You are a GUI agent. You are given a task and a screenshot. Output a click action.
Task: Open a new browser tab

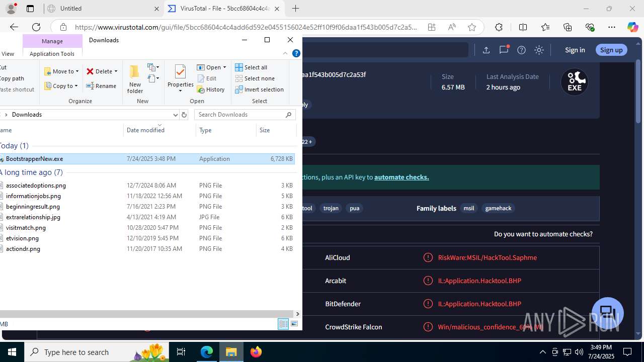(x=295, y=9)
